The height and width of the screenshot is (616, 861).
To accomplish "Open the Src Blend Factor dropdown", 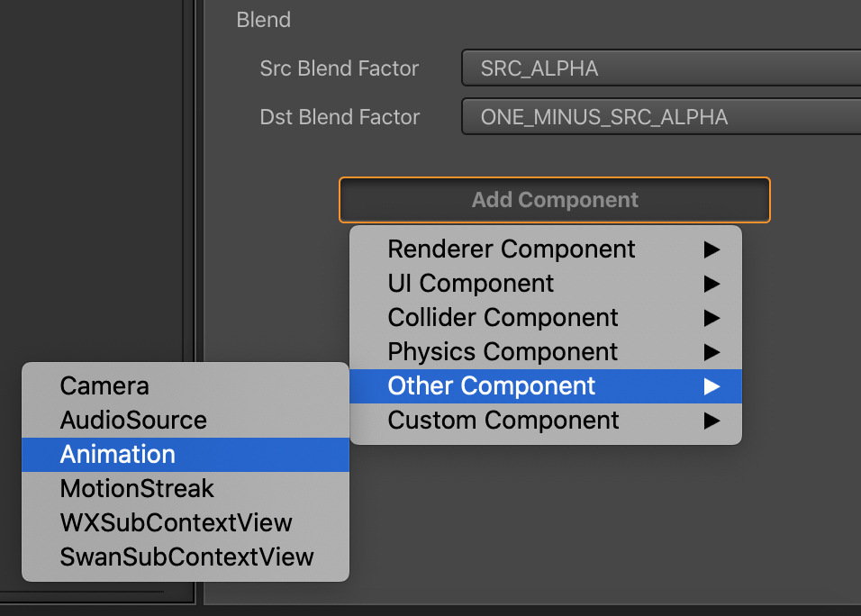I will point(661,68).
